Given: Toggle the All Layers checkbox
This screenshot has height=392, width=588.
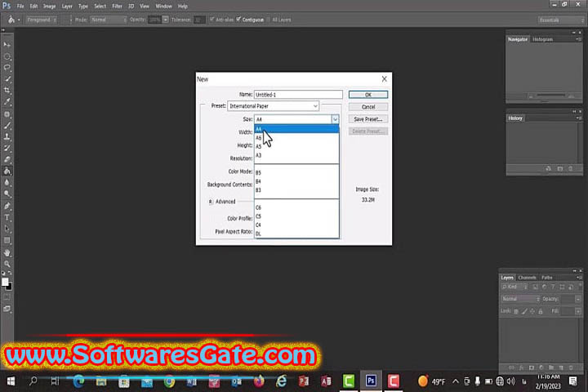Looking at the screenshot, I should pyautogui.click(x=268, y=20).
